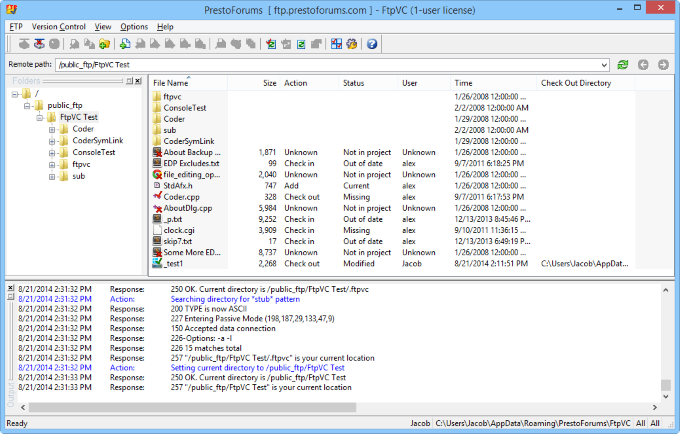Click the output log scroll down arrow

tap(666, 396)
